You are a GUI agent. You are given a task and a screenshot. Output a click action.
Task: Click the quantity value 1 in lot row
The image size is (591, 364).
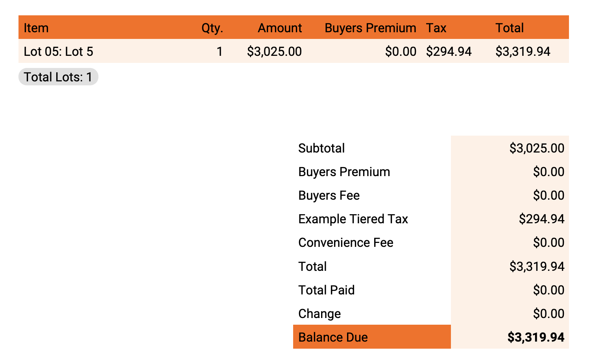[220, 51]
